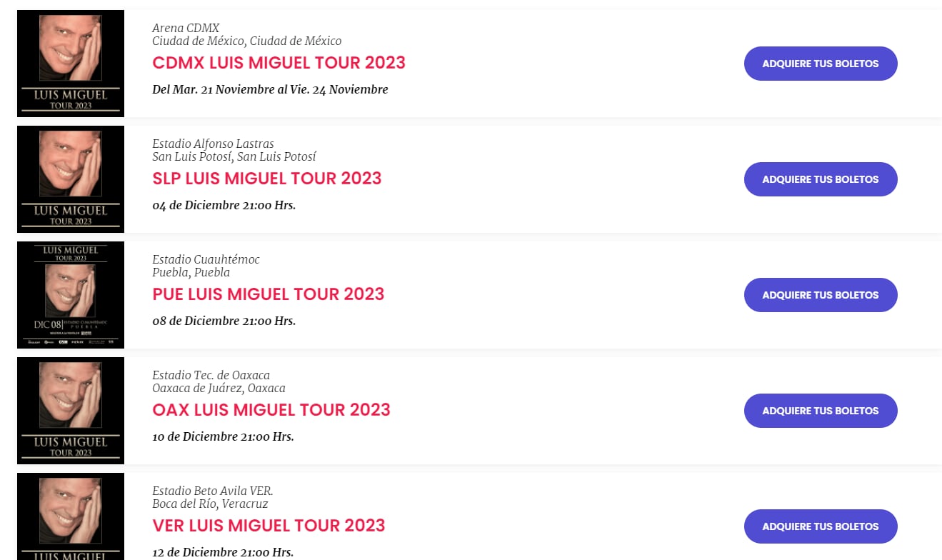942x560 pixels.
Task: Open the OAX LUIS MIGUEL TOUR 2023 title
Action: tap(271, 410)
